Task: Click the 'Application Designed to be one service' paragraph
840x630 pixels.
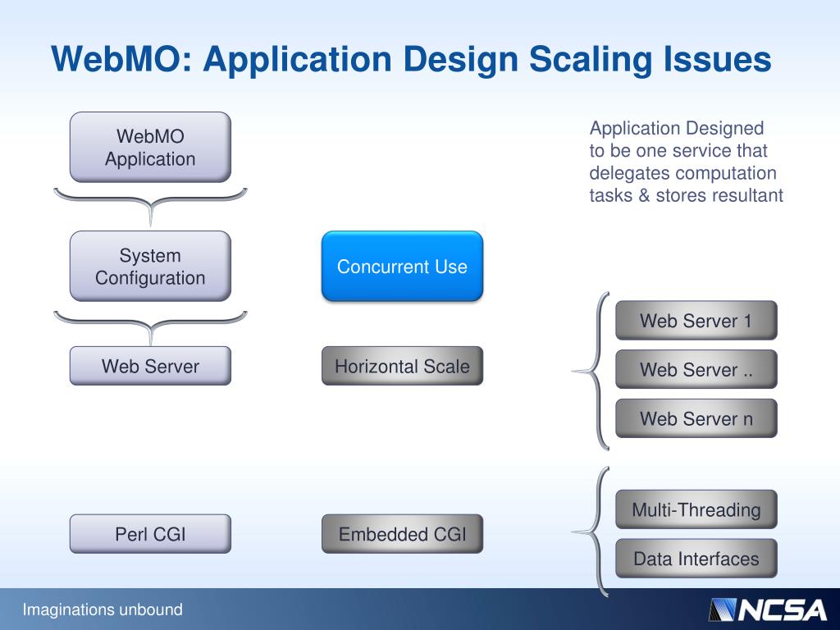Action: click(687, 162)
